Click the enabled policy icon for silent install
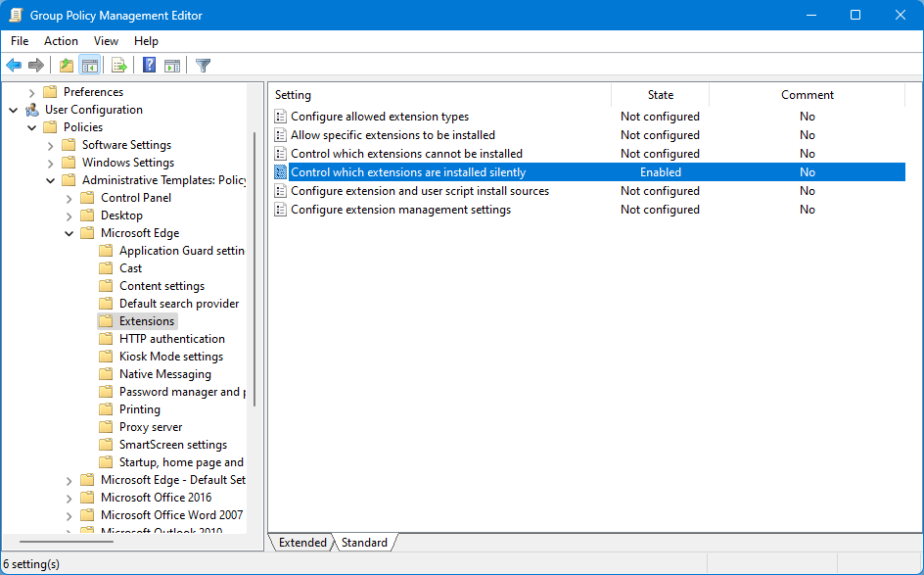The height and width of the screenshot is (575, 924). (281, 172)
